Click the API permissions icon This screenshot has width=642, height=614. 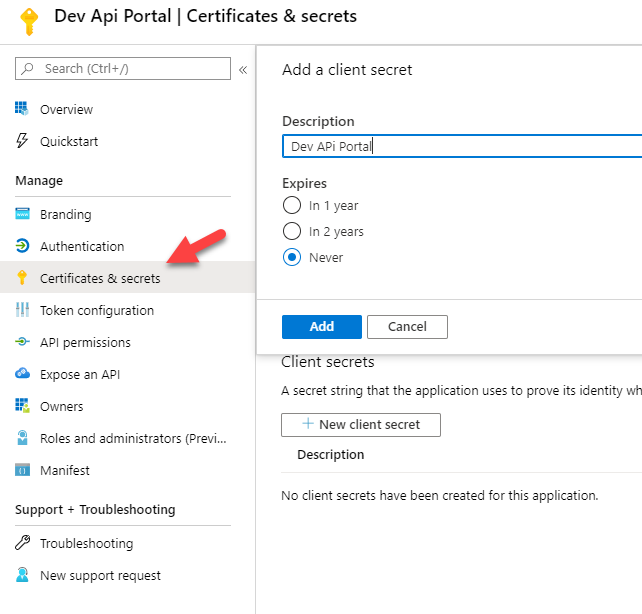[22, 342]
